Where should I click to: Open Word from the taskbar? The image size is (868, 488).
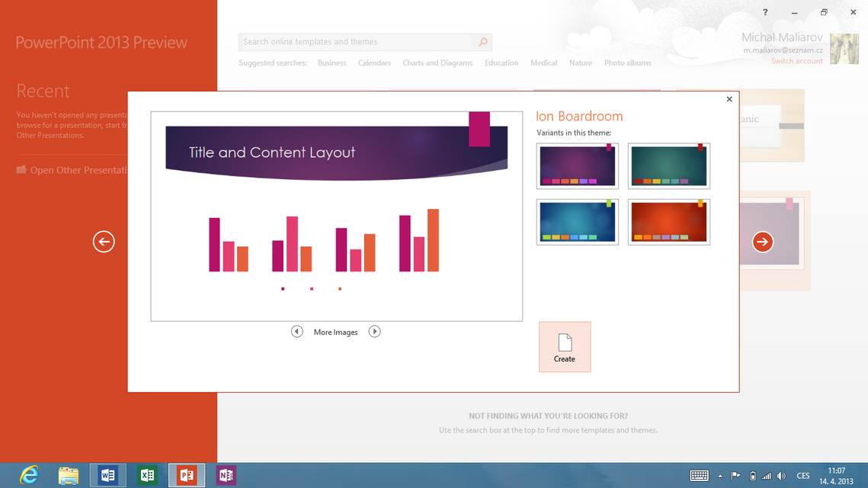pyautogui.click(x=107, y=475)
